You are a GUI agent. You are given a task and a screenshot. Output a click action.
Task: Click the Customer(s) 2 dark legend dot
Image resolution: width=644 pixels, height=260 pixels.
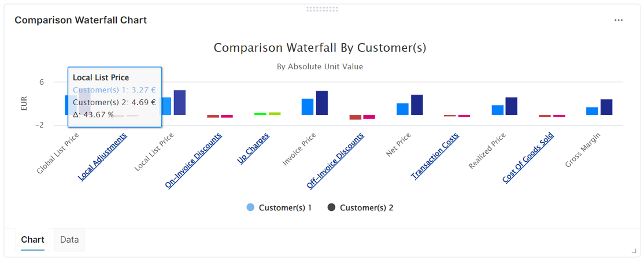pyautogui.click(x=332, y=207)
